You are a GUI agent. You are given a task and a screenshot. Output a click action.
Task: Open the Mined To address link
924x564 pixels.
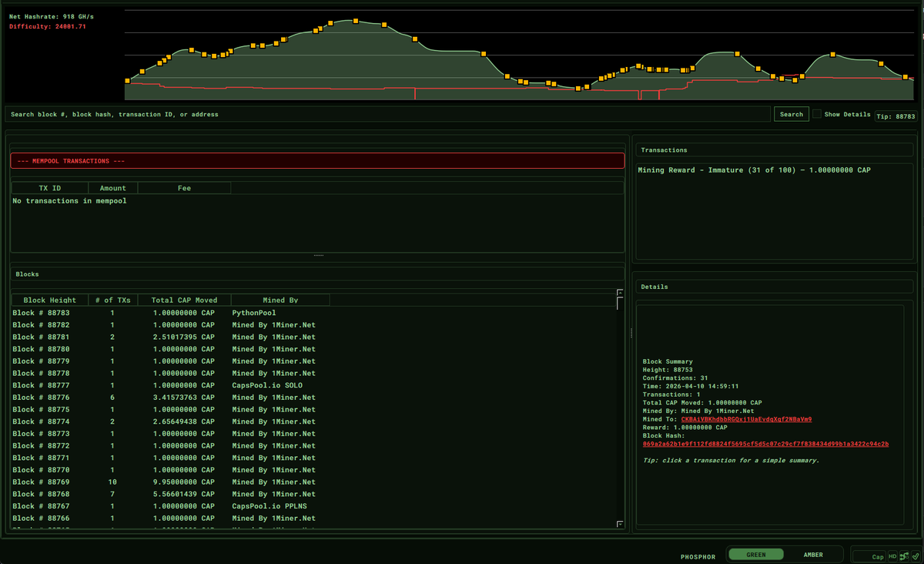coord(746,419)
